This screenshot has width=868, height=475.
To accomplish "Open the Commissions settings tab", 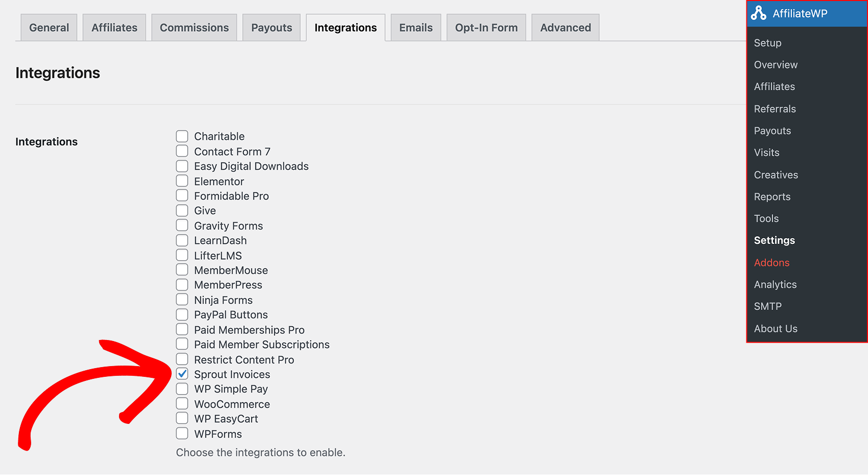I will pyautogui.click(x=194, y=28).
